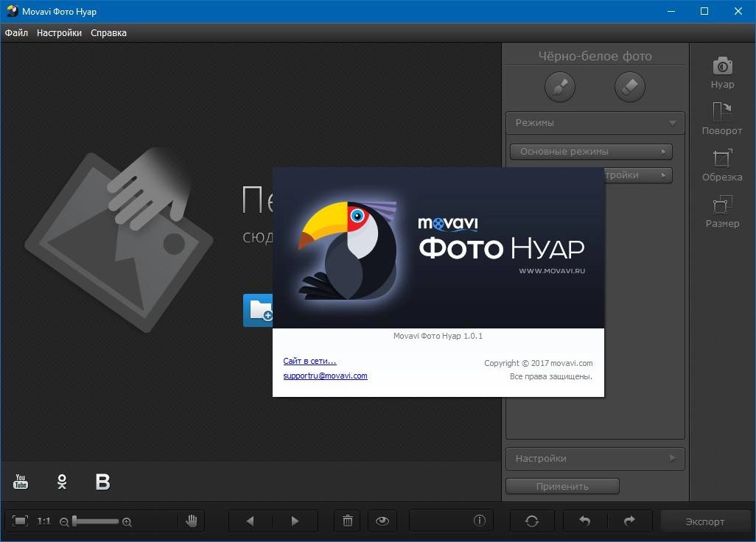
Task: Select the Нуар camera tool
Action: tap(722, 73)
